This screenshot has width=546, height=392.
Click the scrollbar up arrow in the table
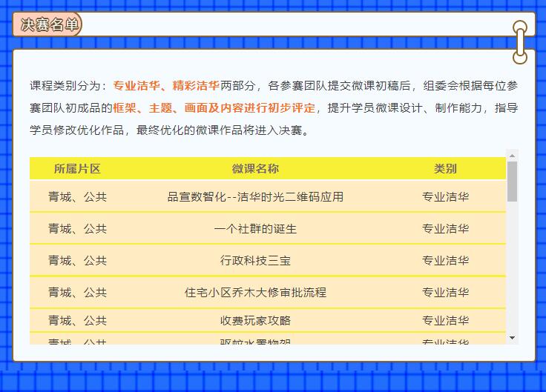pyautogui.click(x=512, y=156)
